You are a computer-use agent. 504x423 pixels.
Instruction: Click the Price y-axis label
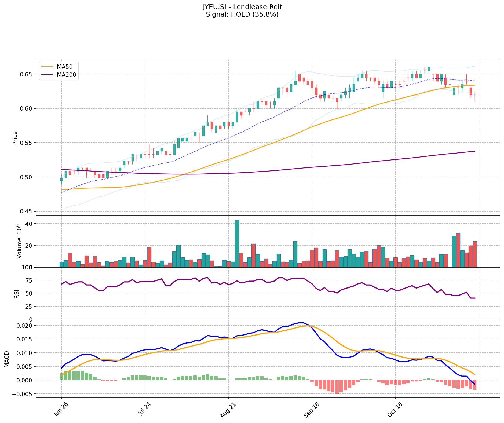15,138
